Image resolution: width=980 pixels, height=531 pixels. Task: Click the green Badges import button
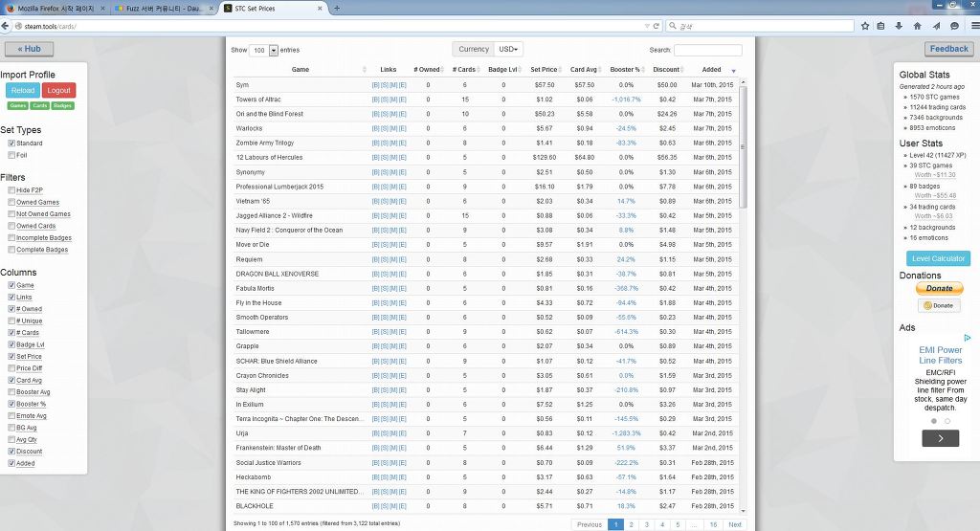[62, 105]
